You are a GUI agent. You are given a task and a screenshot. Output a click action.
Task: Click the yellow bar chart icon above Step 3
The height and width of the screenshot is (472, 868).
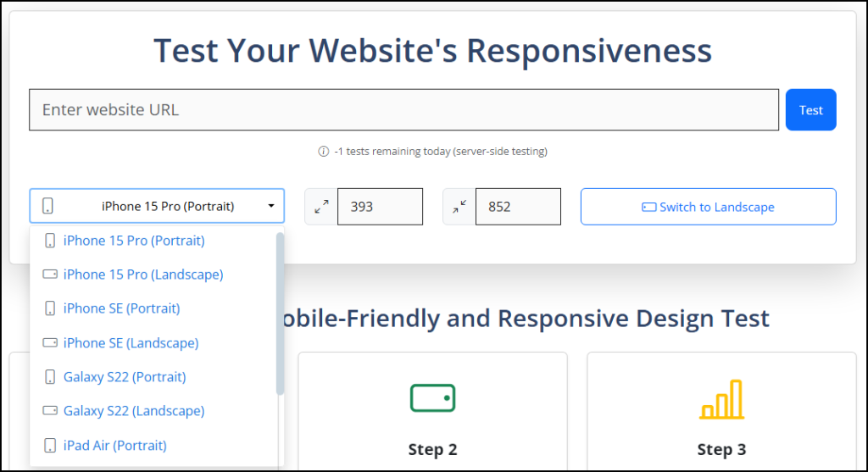click(722, 399)
